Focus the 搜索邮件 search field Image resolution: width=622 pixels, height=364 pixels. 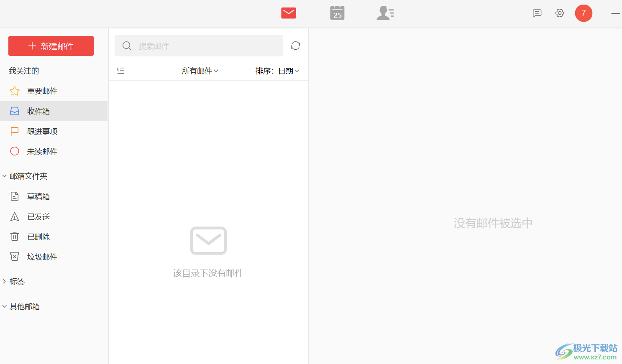[x=199, y=46]
